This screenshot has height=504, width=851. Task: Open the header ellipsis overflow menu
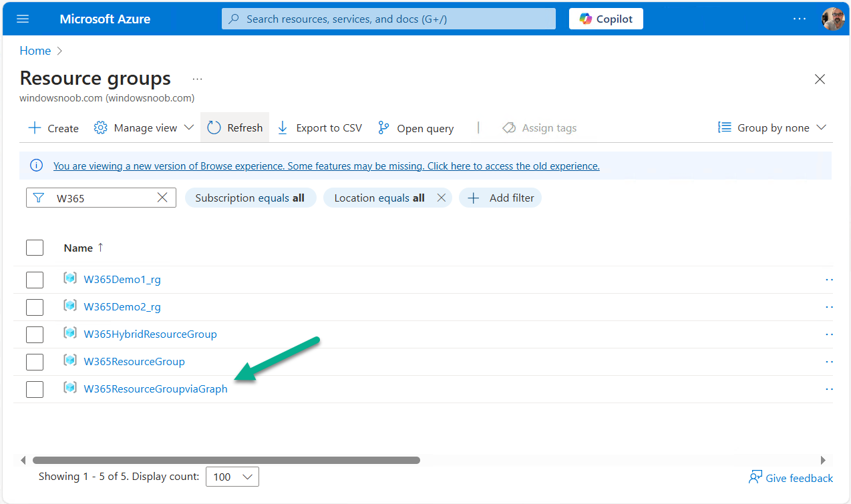pyautogui.click(x=800, y=19)
